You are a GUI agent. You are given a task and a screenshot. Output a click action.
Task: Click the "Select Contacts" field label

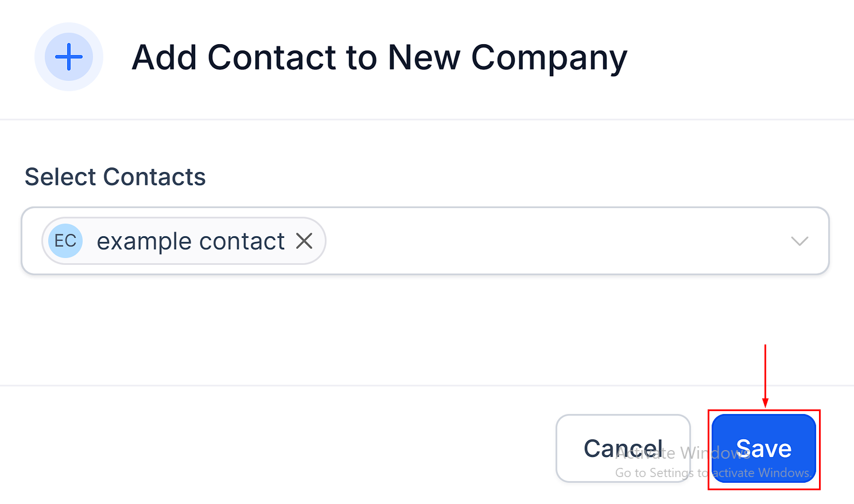click(x=115, y=177)
